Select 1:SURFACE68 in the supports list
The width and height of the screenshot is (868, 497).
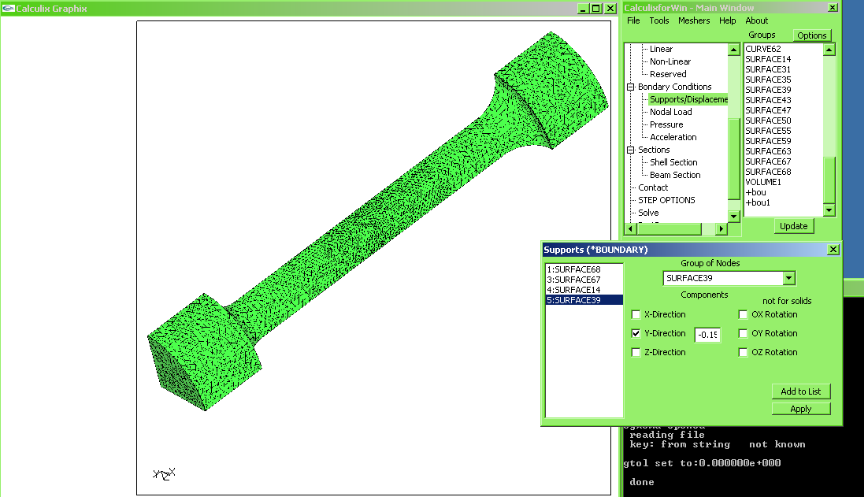click(574, 269)
